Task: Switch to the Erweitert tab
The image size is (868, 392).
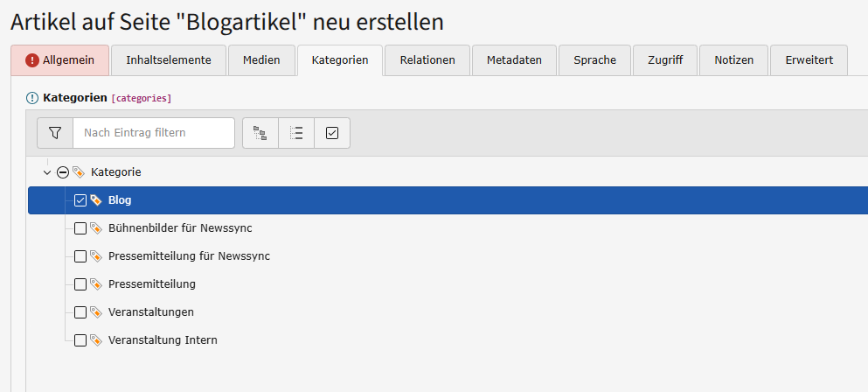Action: click(x=809, y=59)
